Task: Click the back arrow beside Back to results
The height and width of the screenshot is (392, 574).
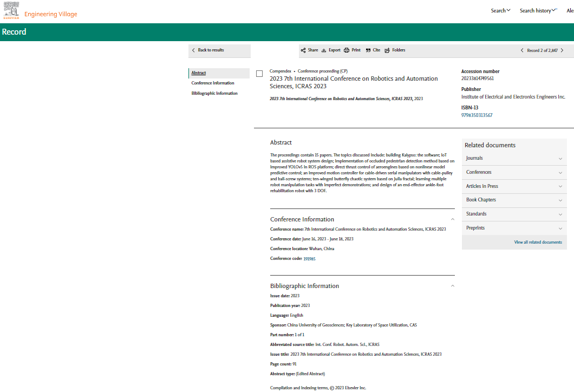Action: click(193, 50)
